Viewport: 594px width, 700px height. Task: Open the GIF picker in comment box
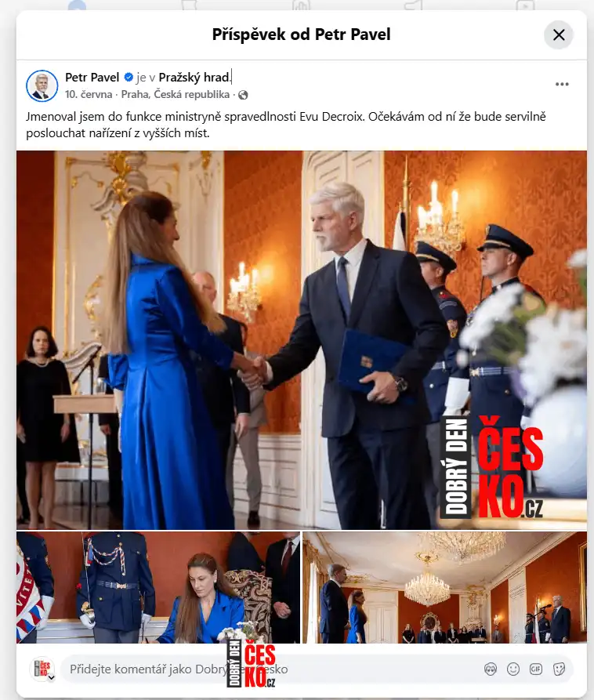536,669
